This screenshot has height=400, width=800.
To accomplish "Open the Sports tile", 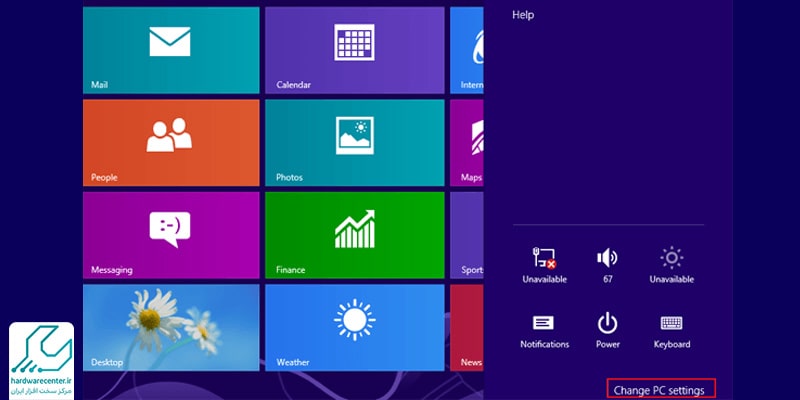I will [467, 235].
